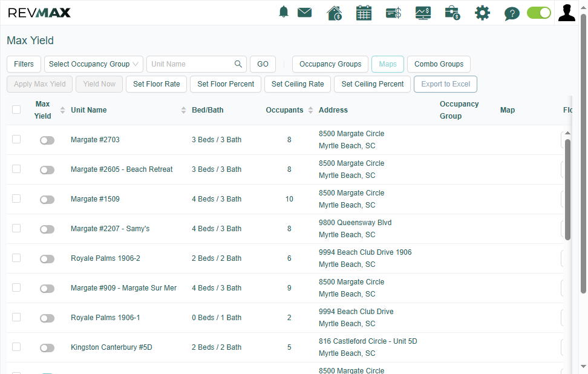588x374 pixels.
Task: Open settings gear icon
Action: (x=482, y=13)
